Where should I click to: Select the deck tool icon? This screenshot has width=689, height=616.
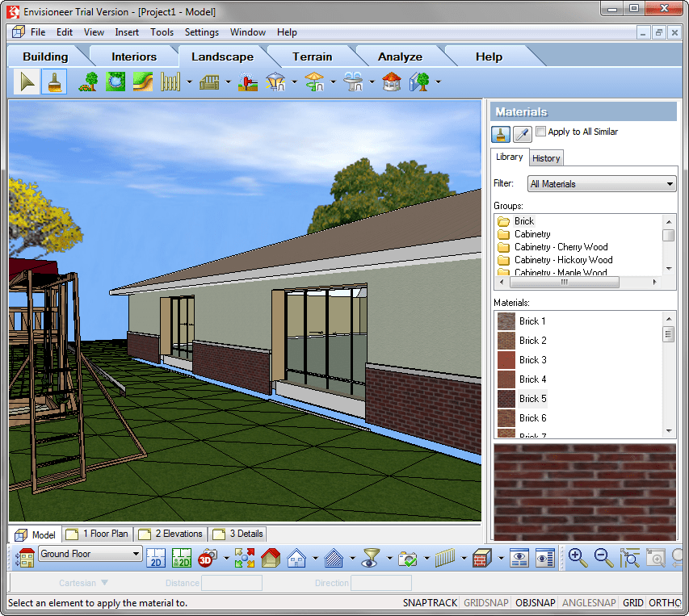coord(209,82)
